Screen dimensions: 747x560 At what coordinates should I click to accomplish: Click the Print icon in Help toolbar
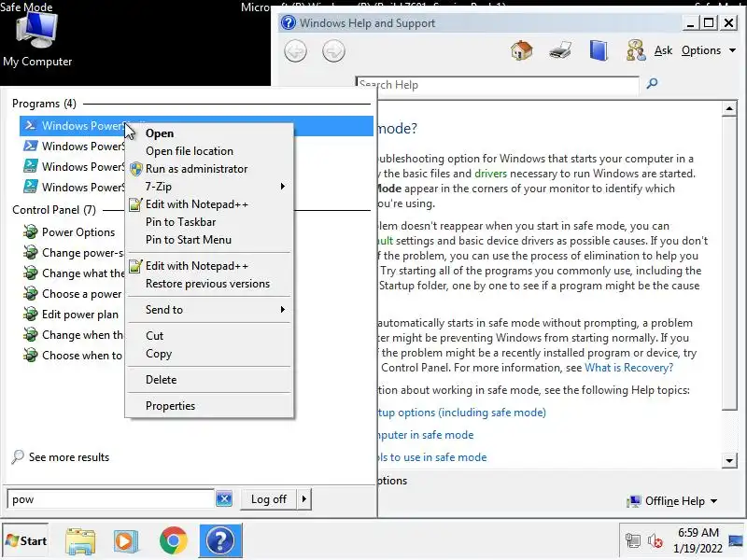[x=559, y=50]
